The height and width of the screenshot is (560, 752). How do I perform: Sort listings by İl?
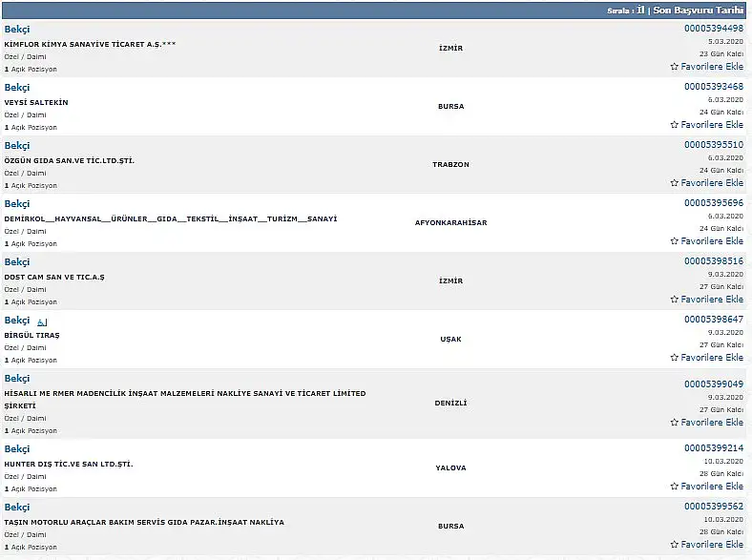click(x=640, y=10)
